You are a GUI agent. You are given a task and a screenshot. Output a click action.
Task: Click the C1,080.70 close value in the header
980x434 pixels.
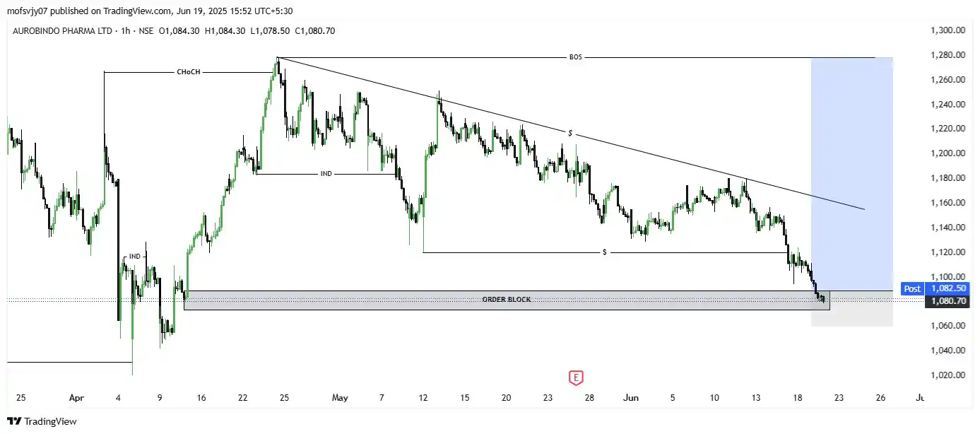[314, 30]
